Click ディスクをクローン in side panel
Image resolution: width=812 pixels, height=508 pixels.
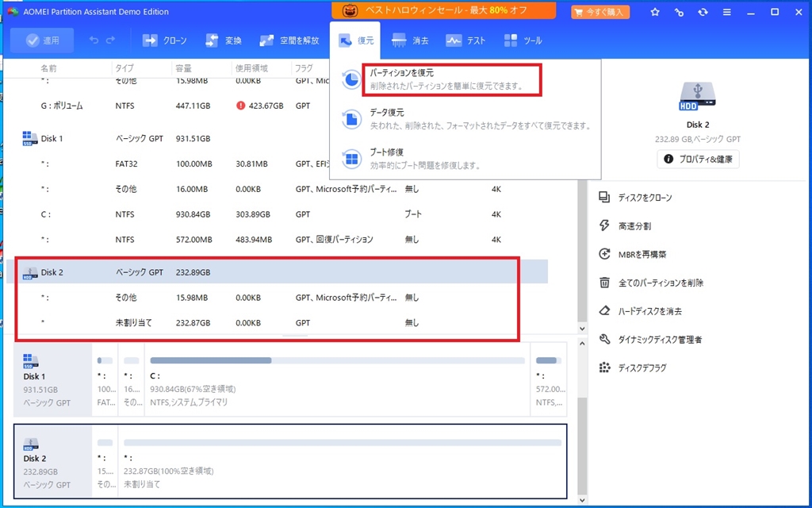pyautogui.click(x=645, y=198)
